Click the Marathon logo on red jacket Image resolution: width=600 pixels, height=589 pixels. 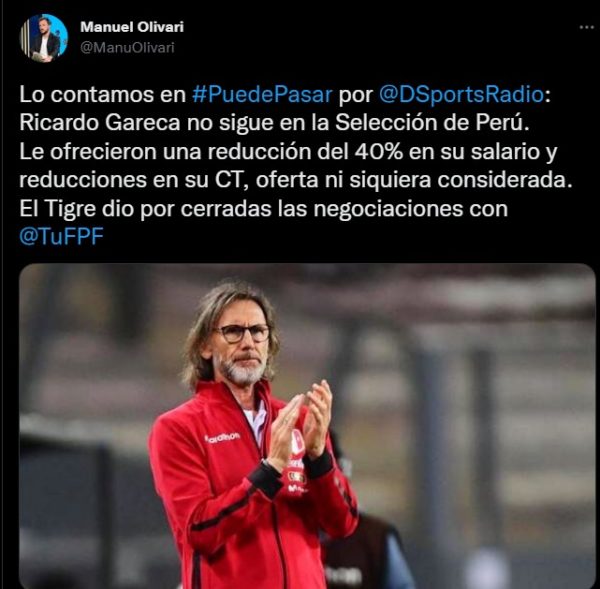(x=222, y=437)
